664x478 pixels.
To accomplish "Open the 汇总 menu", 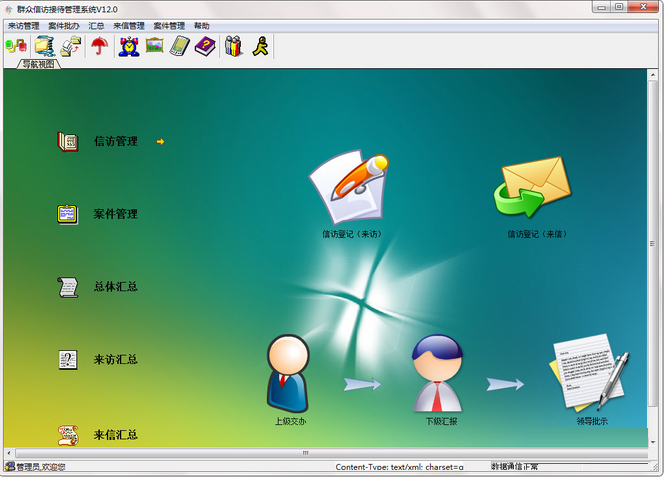I will (96, 26).
